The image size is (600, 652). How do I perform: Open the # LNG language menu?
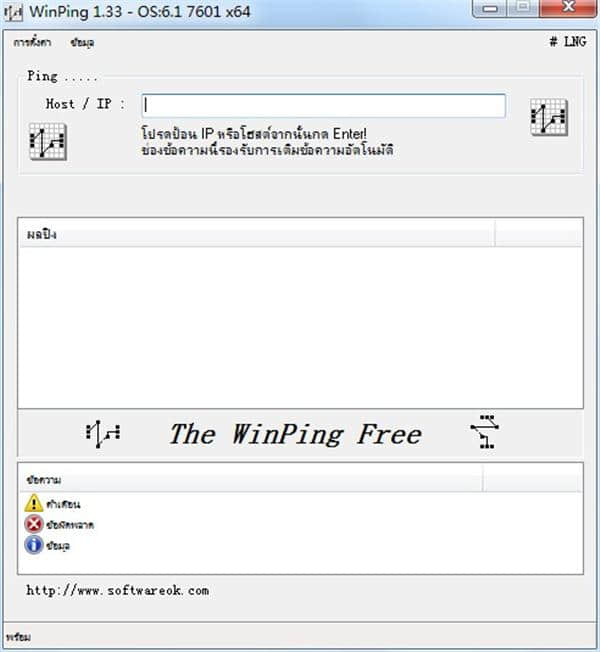(568, 42)
